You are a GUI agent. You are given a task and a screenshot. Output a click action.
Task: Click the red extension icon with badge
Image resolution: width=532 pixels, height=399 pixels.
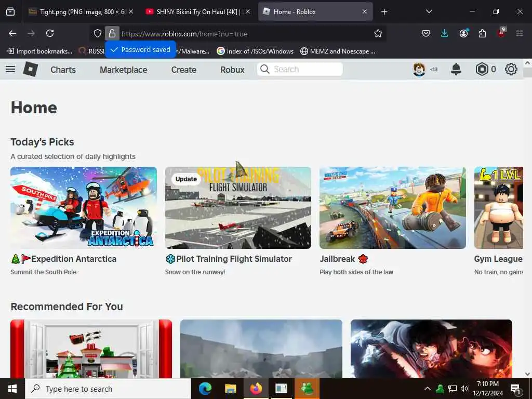(x=501, y=33)
